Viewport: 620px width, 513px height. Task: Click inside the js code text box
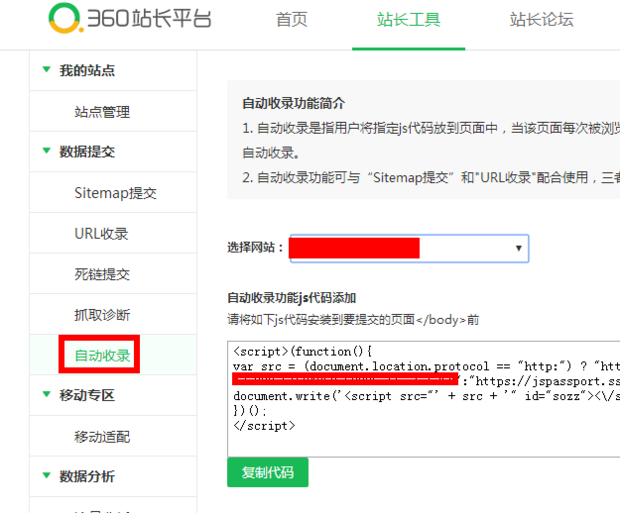423,399
